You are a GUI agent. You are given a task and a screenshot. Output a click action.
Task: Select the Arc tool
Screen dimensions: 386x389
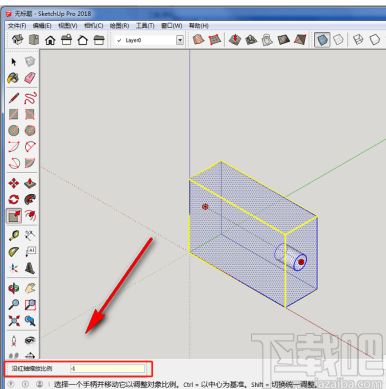coord(14,147)
